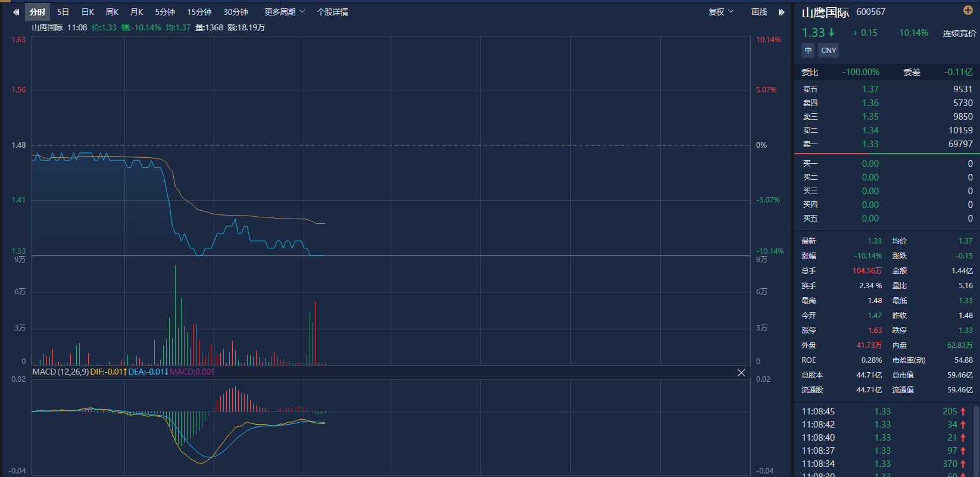This screenshot has width=980, height=477.
Task: Click the stock name 山鹰国际 in header
Action: coord(825,13)
